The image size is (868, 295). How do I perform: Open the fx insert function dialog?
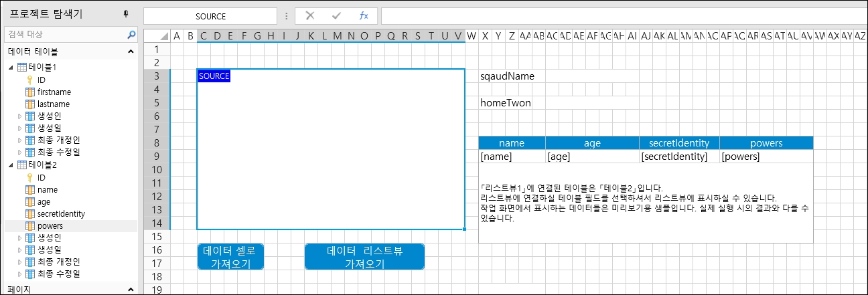pos(363,16)
